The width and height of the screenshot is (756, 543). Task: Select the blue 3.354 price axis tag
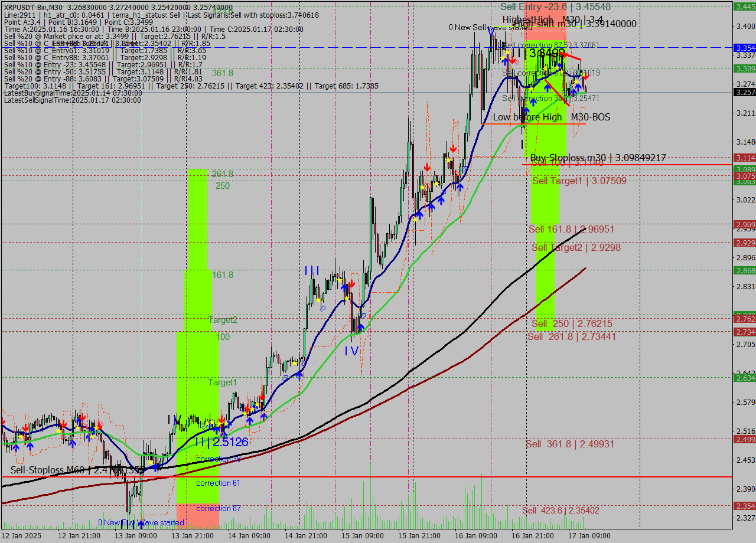point(744,47)
